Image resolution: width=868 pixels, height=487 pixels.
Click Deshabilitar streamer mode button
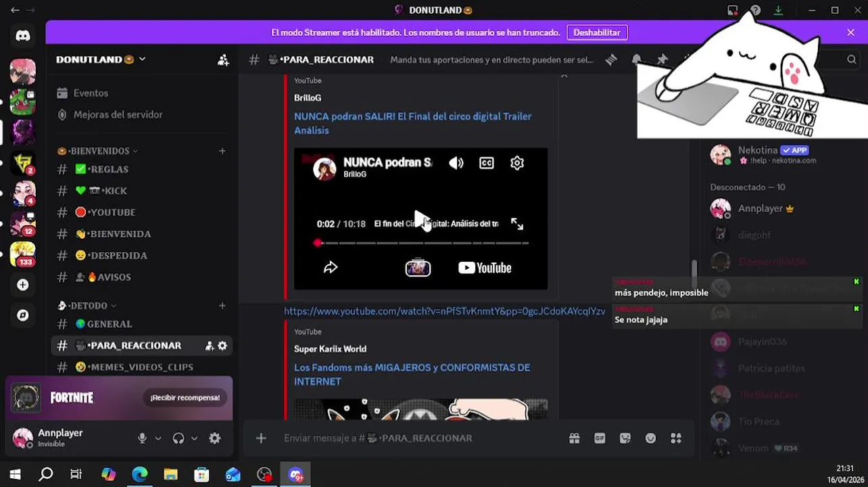click(597, 32)
